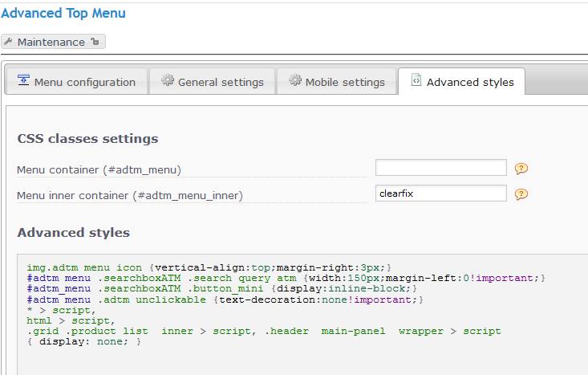Focus the empty Menu container input field
This screenshot has height=375, width=588.
click(440, 168)
